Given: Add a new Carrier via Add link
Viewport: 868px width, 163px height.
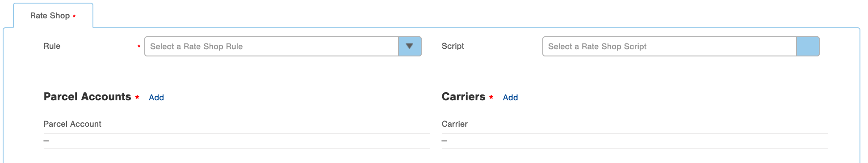Looking at the screenshot, I should point(510,98).
